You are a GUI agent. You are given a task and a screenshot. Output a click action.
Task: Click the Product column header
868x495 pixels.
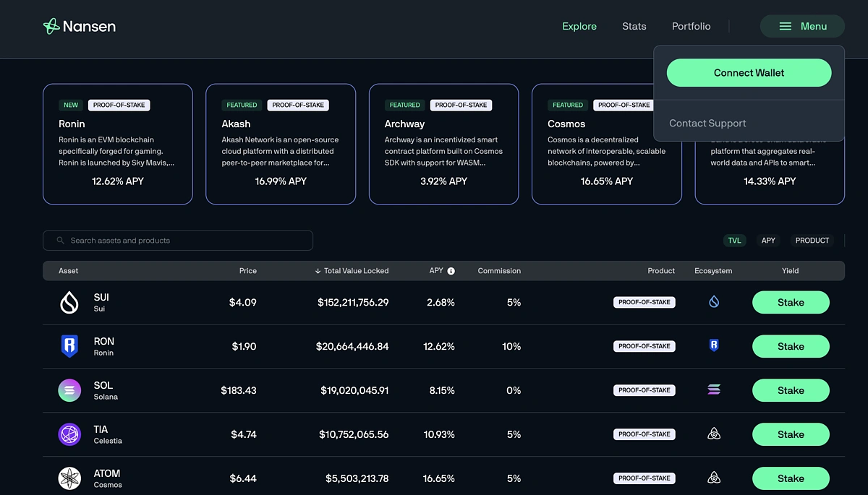click(661, 271)
